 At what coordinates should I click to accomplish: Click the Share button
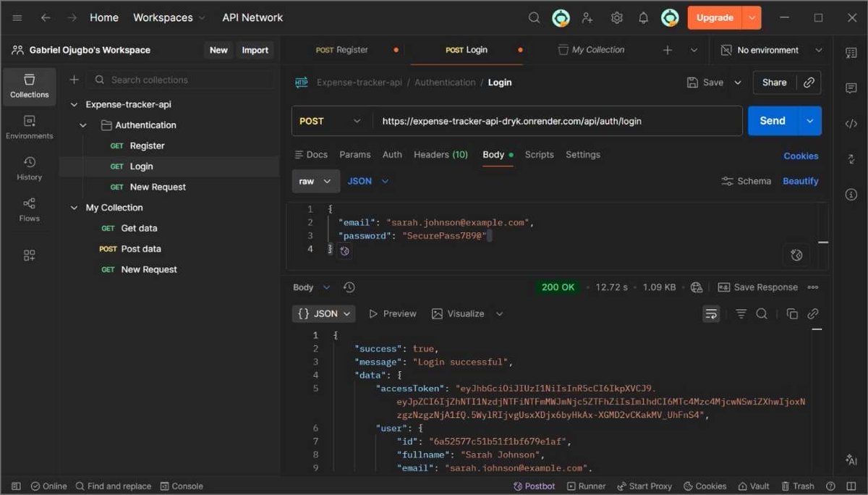click(x=774, y=82)
